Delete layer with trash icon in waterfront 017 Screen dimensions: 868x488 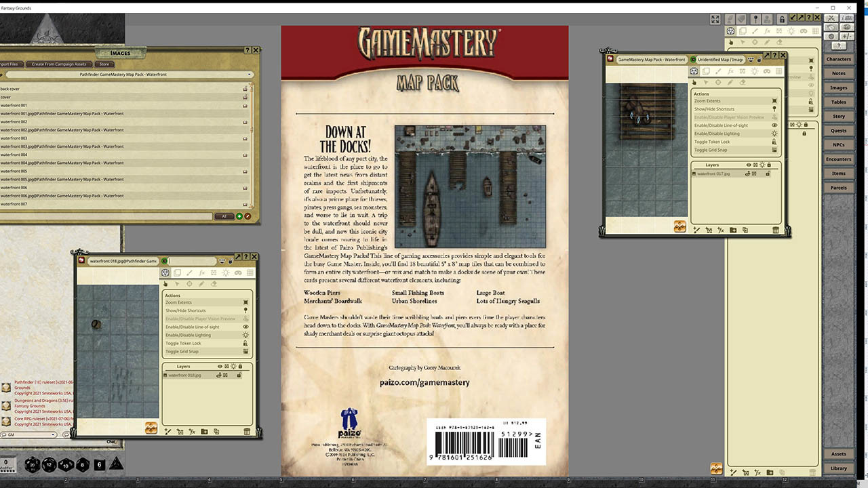coord(776,230)
